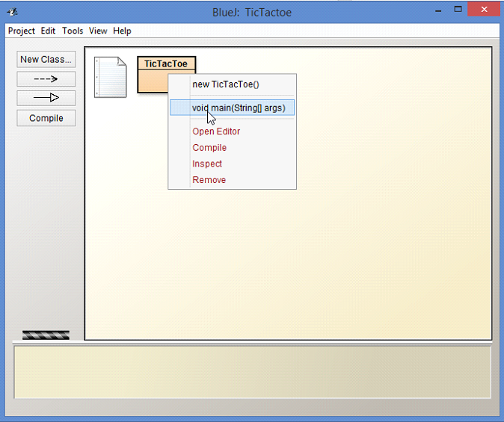Close the BlueJ window

484,9
